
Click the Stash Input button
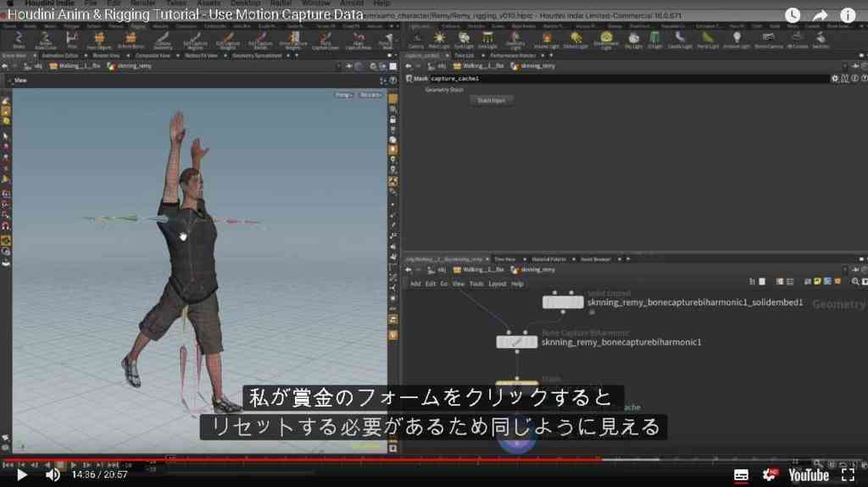pyautogui.click(x=491, y=101)
